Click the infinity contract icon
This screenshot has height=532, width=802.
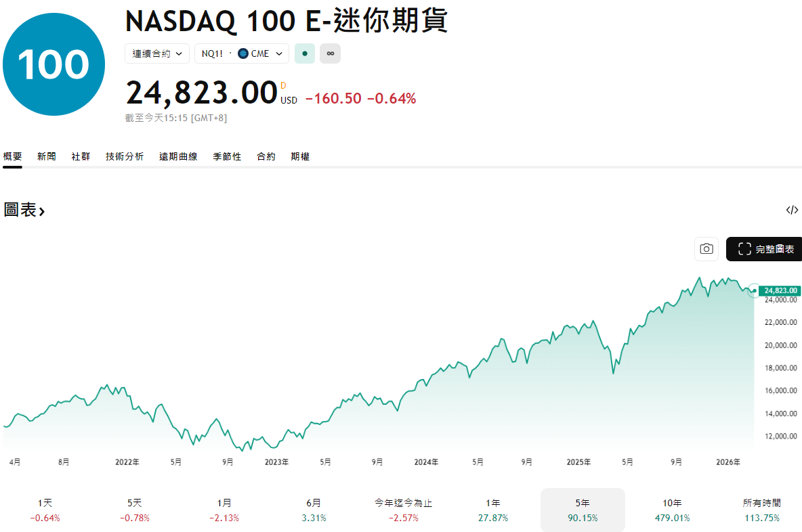coord(330,53)
